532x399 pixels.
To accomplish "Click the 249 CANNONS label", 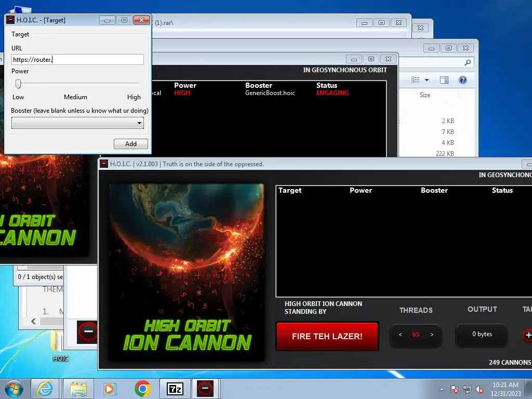I will coord(510,362).
